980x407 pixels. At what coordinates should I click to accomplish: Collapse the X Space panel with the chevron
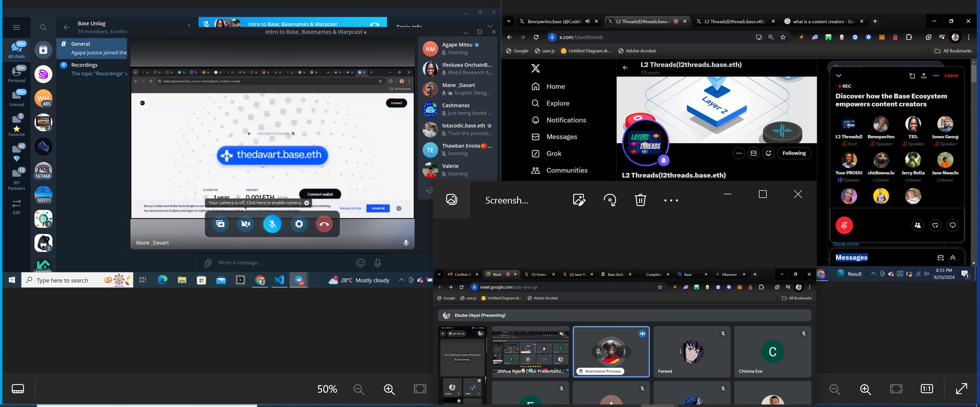pos(839,75)
